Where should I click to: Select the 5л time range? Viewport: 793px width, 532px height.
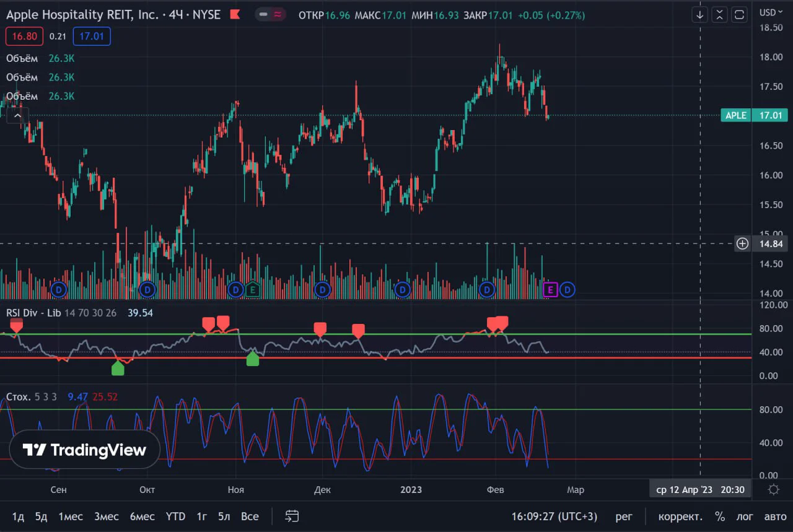pos(224,517)
